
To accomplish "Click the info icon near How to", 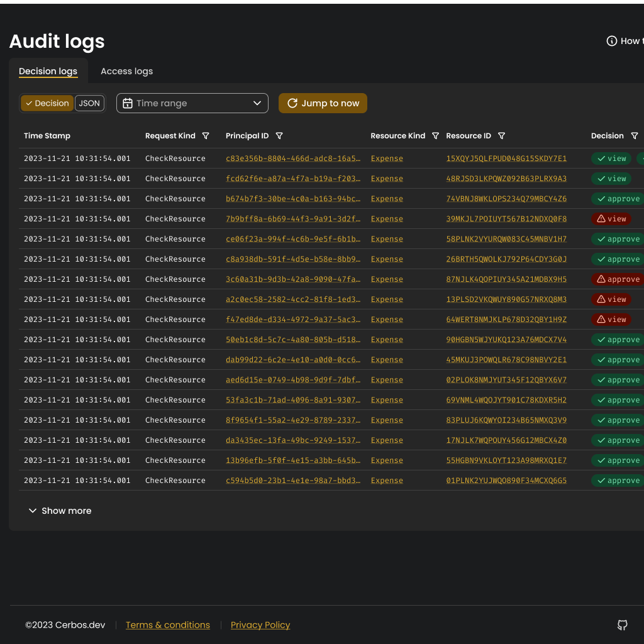I will click(x=611, y=41).
